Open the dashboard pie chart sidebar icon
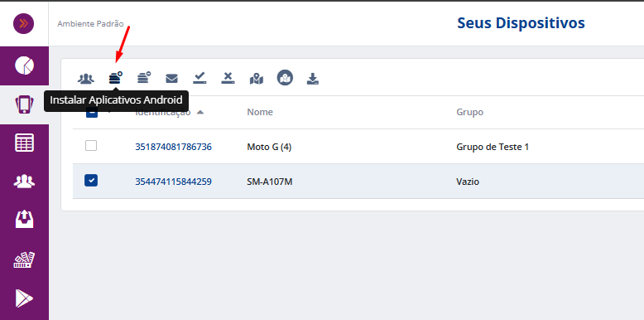The height and width of the screenshot is (320, 644). [x=24, y=65]
